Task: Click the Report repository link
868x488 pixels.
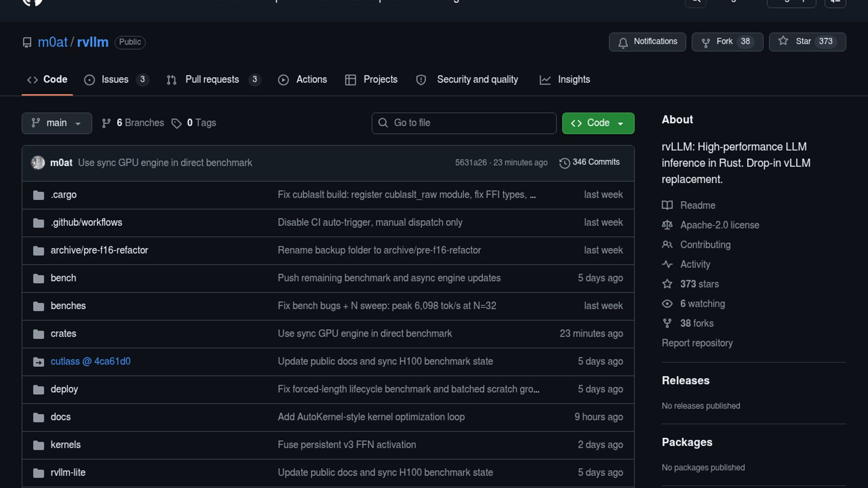Action: pyautogui.click(x=697, y=343)
